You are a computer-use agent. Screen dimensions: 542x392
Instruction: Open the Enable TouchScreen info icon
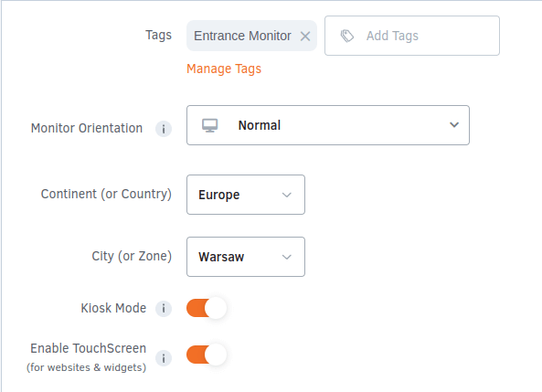(164, 358)
